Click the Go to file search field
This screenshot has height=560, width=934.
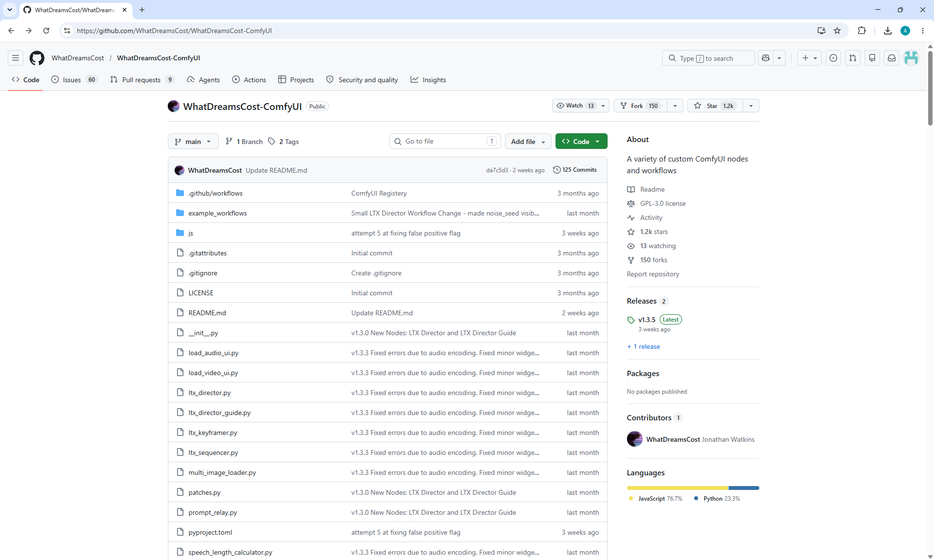pos(445,141)
